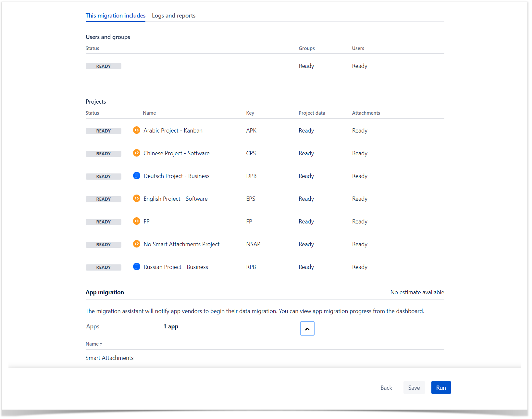The height and width of the screenshot is (419, 532).
Task: Collapse the Apps list with chevron button
Action: pos(307,328)
